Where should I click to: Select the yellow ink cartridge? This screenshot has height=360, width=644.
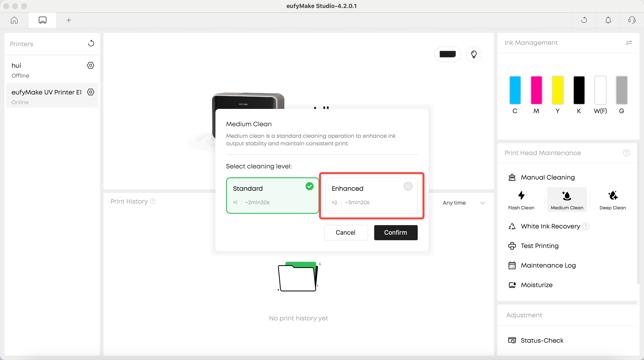click(x=557, y=90)
